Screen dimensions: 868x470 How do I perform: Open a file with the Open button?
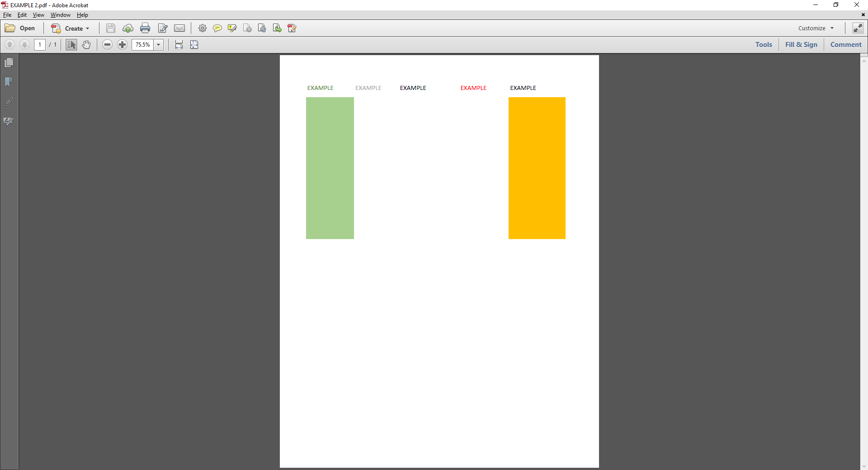(20, 28)
